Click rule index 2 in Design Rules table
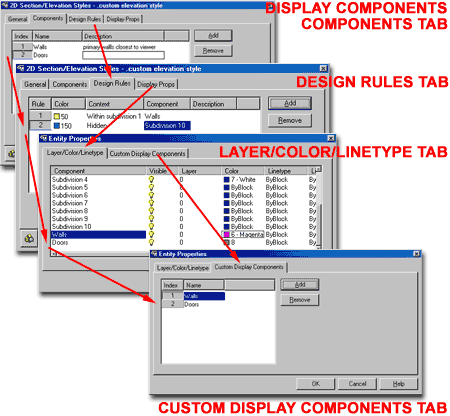This screenshot has height=416, width=450. point(40,125)
